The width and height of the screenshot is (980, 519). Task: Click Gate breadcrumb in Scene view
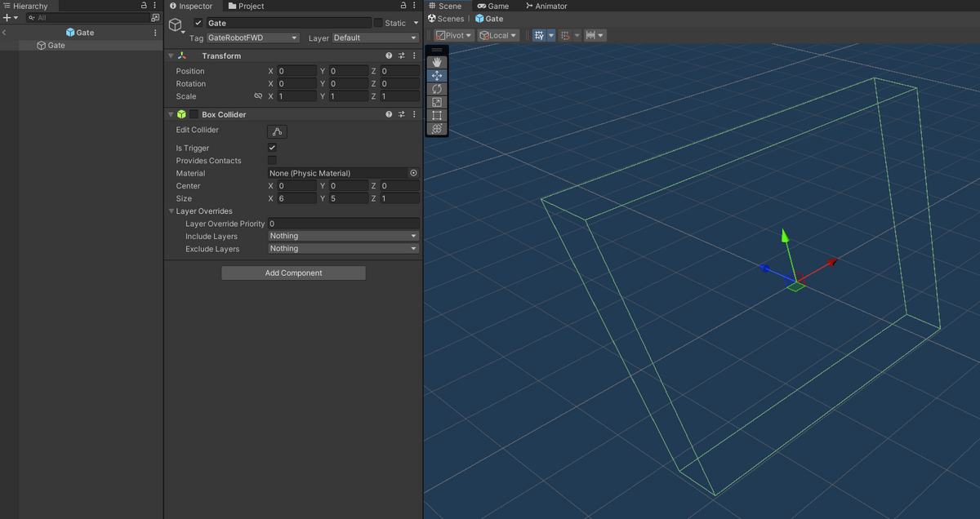point(489,18)
